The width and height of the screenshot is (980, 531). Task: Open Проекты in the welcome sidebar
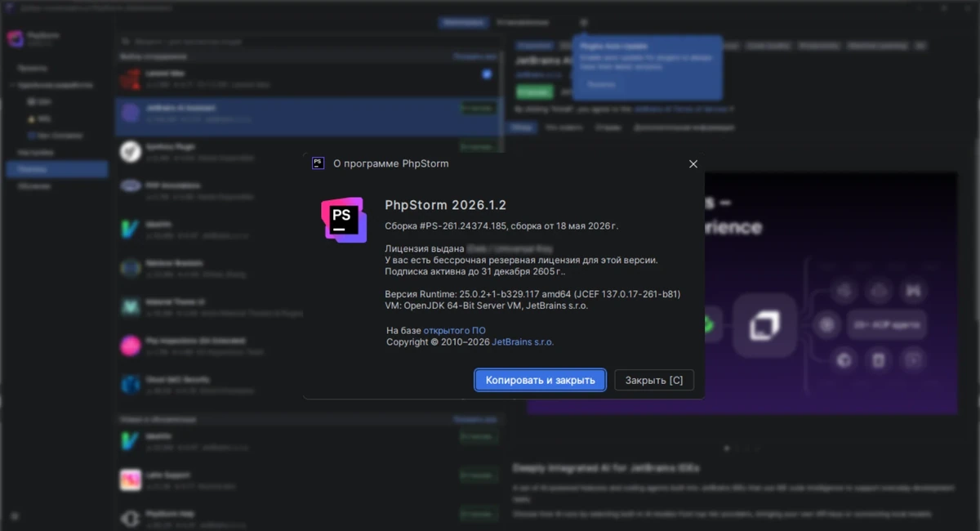(x=32, y=69)
